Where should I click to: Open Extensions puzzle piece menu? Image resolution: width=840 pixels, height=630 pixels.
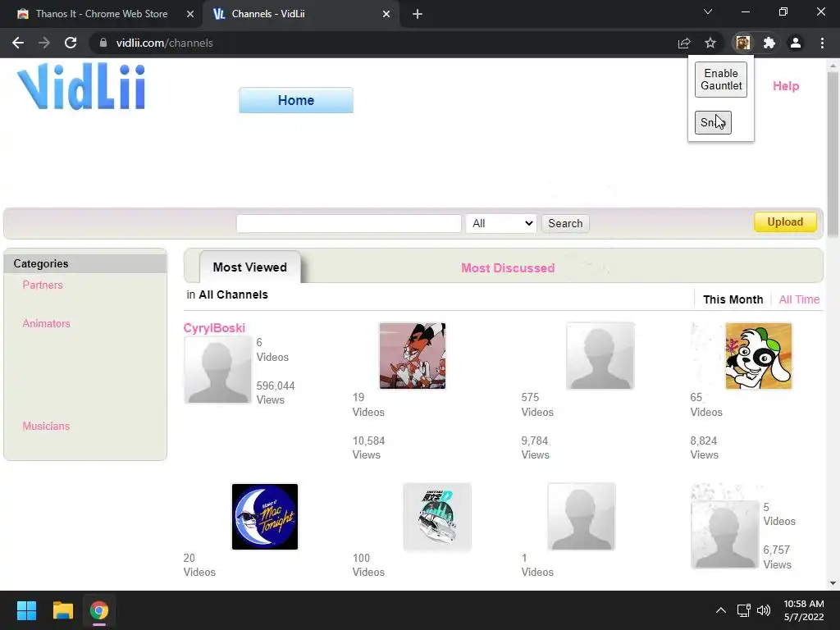[769, 43]
